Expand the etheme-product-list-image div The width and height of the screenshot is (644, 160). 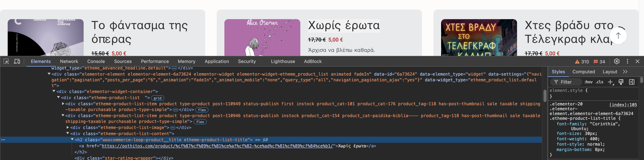68,127
